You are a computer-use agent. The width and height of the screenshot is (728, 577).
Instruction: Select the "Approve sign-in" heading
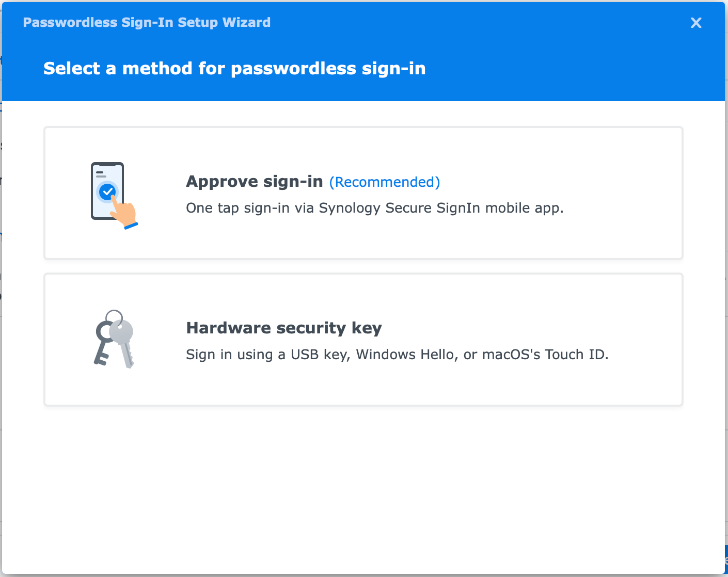[254, 182]
